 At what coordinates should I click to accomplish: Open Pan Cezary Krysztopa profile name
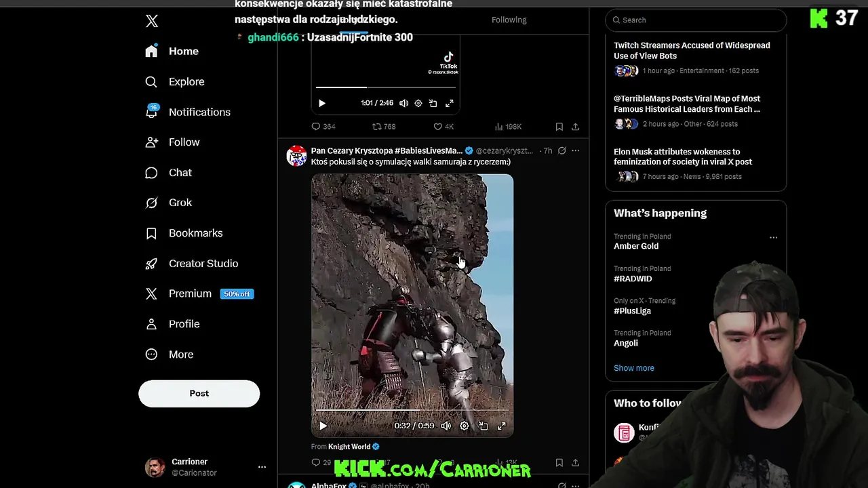pos(387,150)
